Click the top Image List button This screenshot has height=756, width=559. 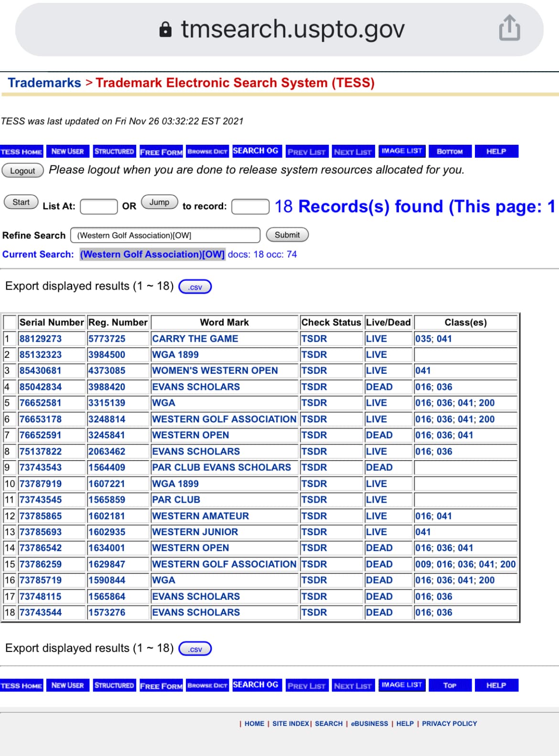[x=401, y=151]
